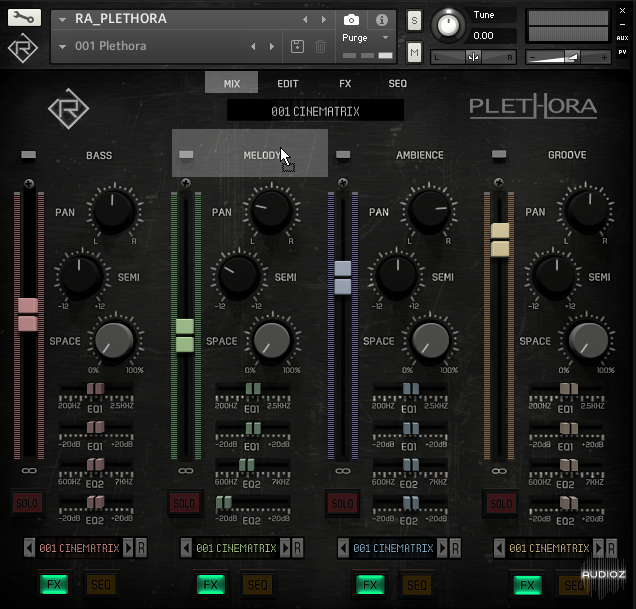Image resolution: width=636 pixels, height=609 pixels.
Task: Click the Groove volume fader handle
Action: [x=500, y=240]
